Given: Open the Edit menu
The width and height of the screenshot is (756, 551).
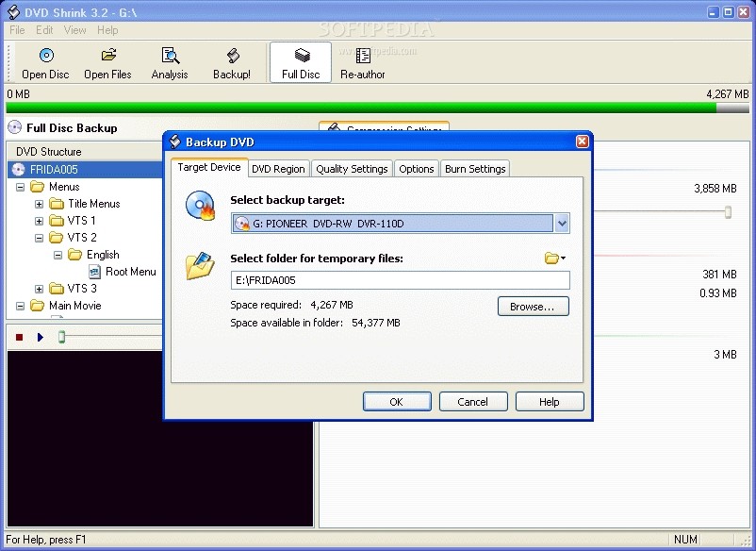Looking at the screenshot, I should [43, 29].
